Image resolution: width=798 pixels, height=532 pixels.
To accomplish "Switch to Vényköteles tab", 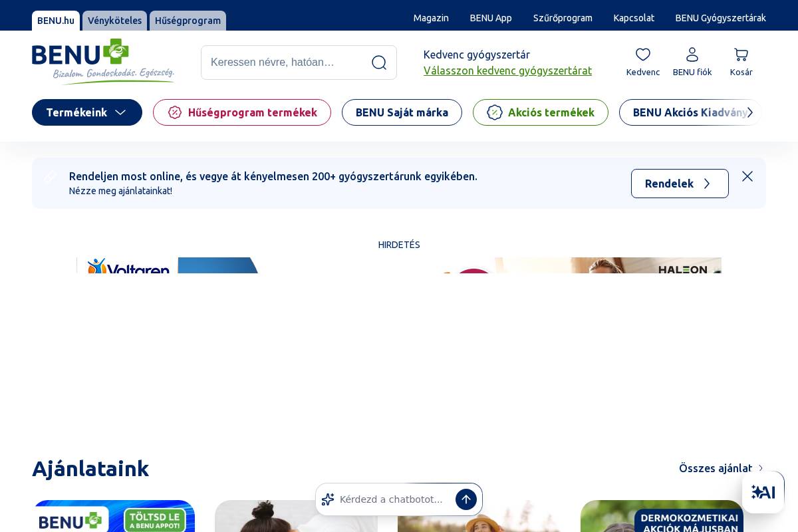I will pyautogui.click(x=114, y=21).
